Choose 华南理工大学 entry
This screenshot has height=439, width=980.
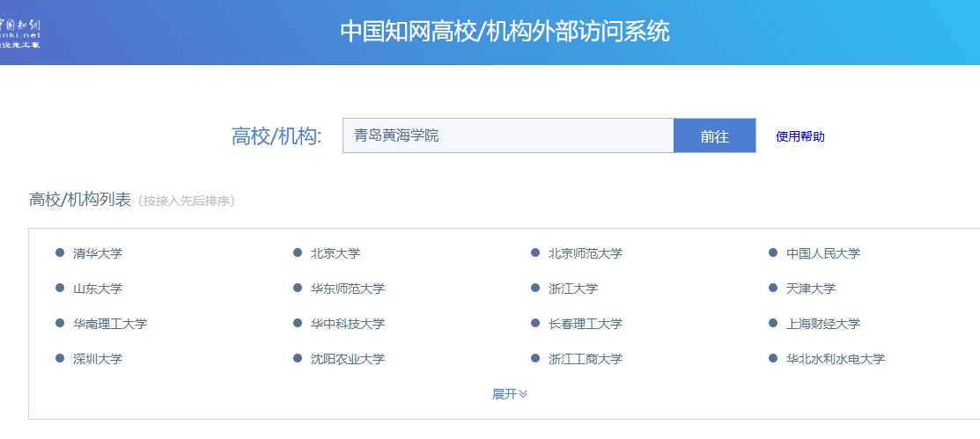110,324
